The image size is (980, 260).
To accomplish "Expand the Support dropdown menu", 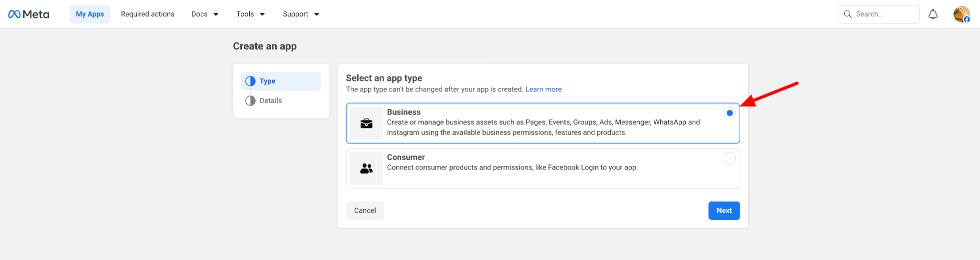I will tap(301, 14).
